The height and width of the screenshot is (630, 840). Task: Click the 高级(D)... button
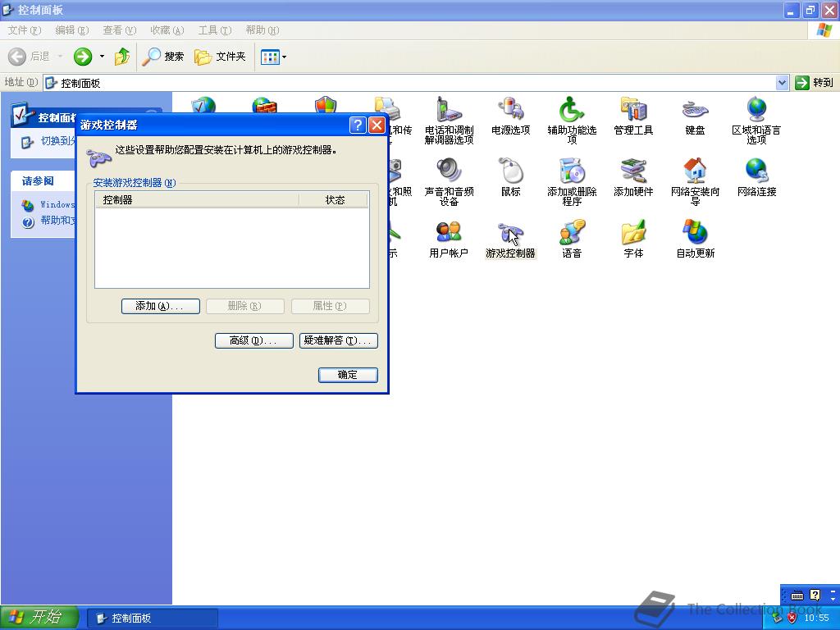point(254,340)
